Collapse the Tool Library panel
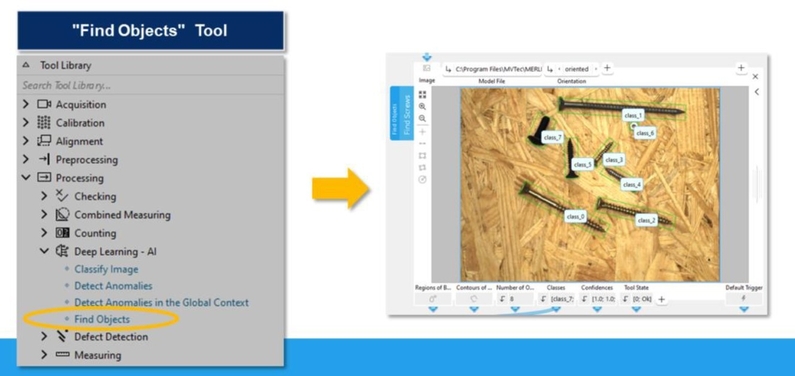Screen dimensions: 795x376 [x=26, y=65]
